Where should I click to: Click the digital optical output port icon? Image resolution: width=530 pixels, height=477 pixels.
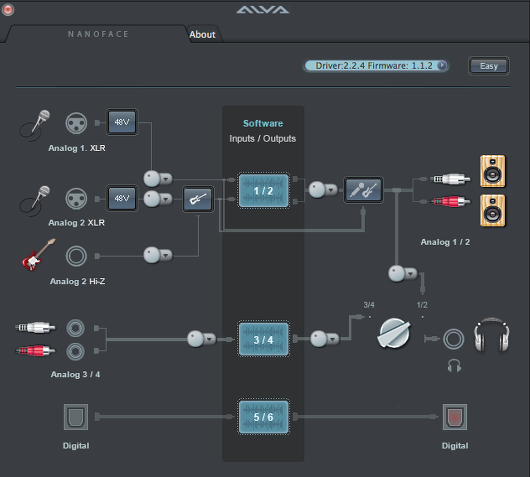click(x=455, y=417)
